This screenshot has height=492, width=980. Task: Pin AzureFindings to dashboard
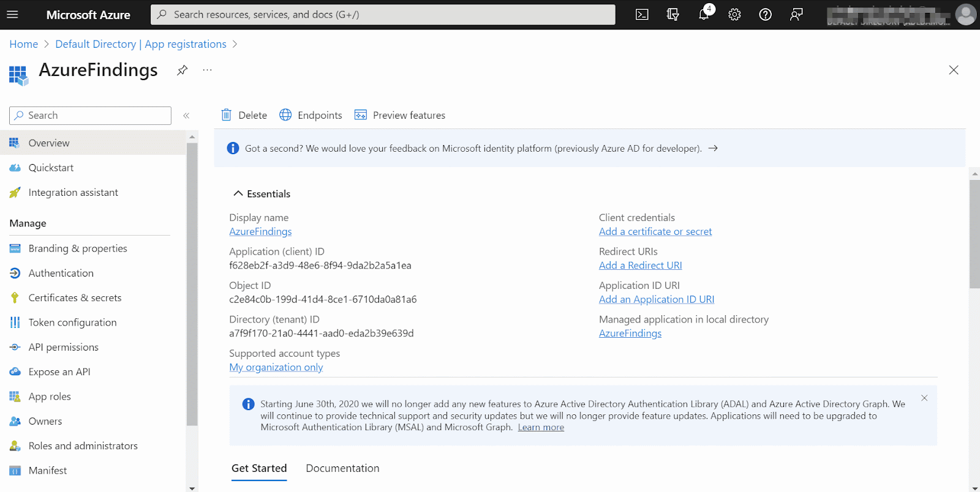coord(182,70)
